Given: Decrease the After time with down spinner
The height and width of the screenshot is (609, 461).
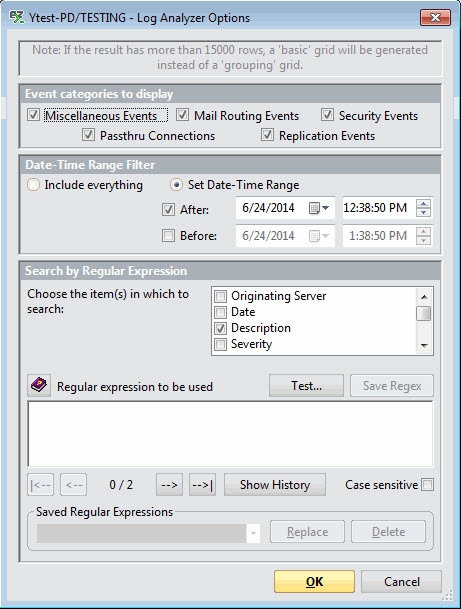Looking at the screenshot, I should click(423, 212).
